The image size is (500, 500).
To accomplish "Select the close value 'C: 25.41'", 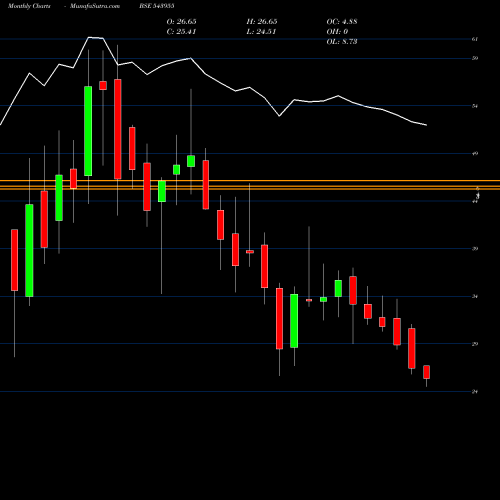I will coord(181,32).
